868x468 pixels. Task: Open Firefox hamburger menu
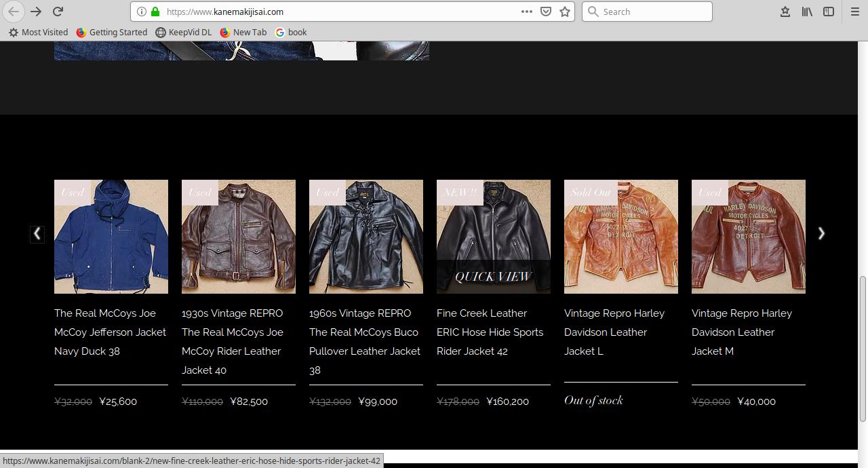(855, 12)
